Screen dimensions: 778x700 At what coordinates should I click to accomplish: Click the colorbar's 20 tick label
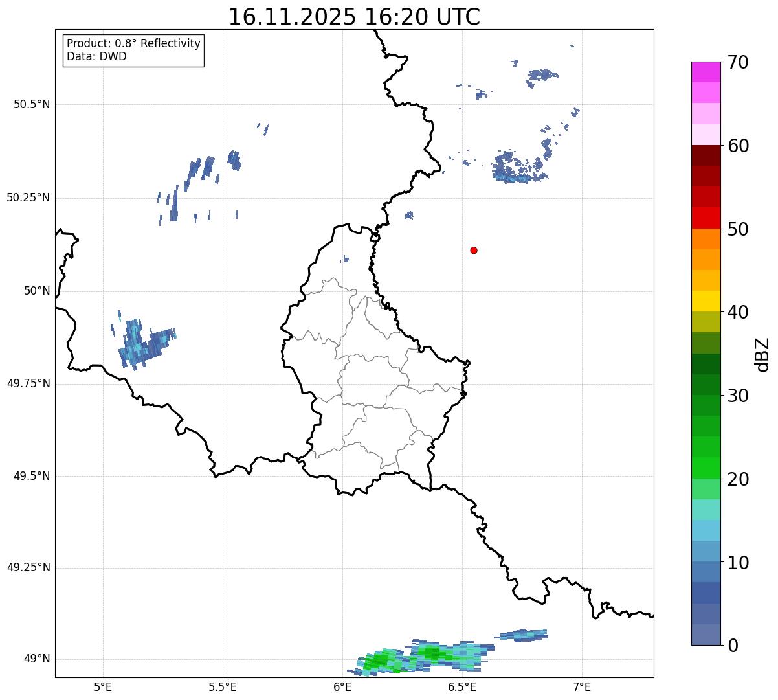pos(738,479)
